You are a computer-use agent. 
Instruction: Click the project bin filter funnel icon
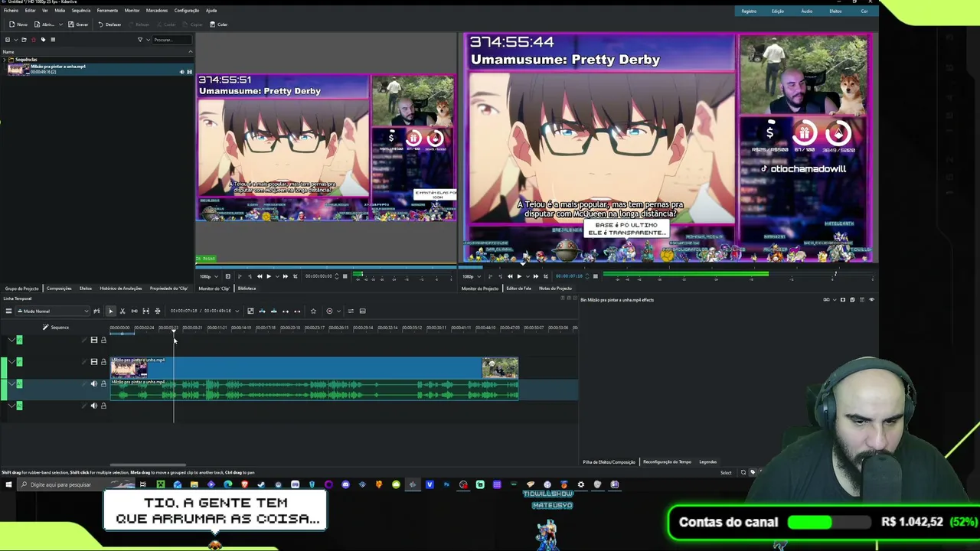point(139,40)
